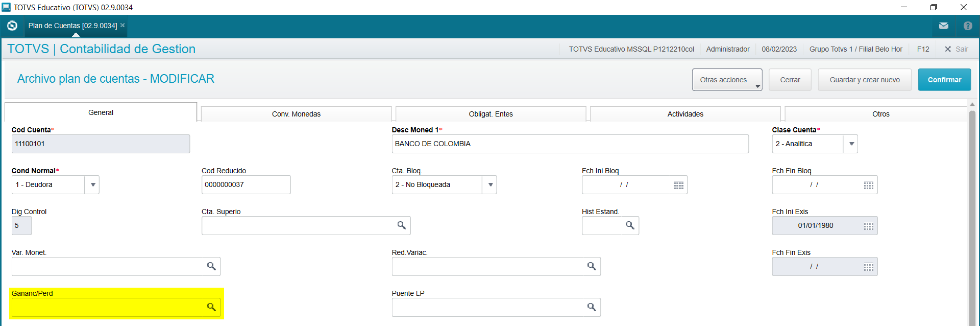980x326 pixels.
Task: Open the Otras acciones dropdown button
Action: click(x=727, y=80)
